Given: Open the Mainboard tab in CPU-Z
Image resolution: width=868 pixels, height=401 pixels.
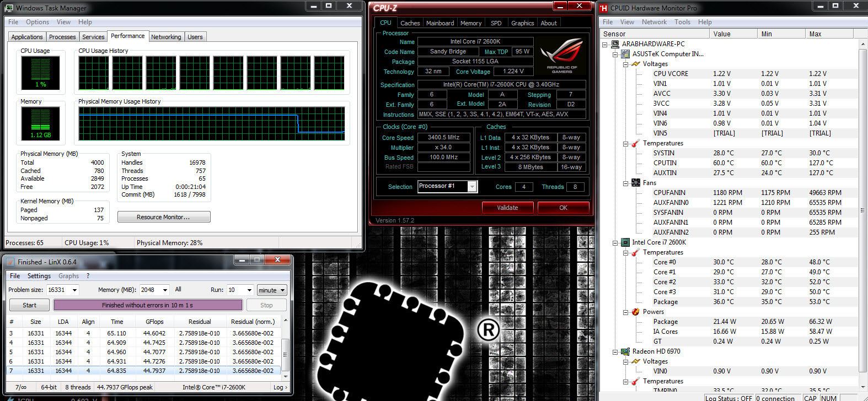Looking at the screenshot, I should point(440,23).
